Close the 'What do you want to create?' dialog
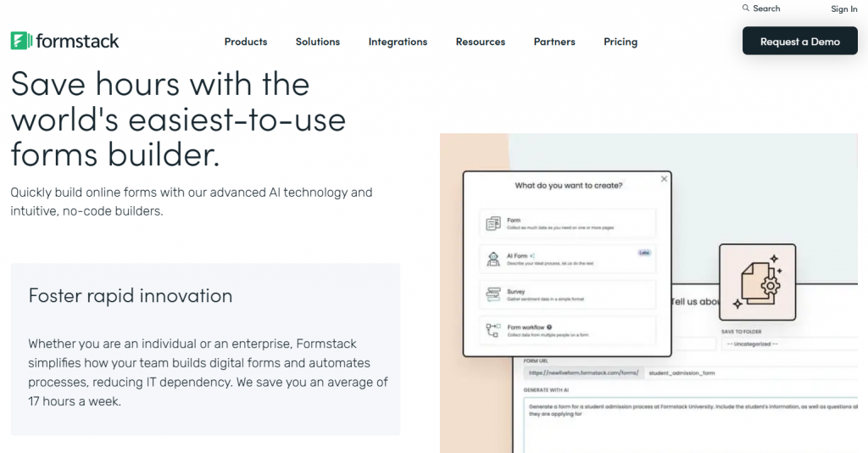Image resolution: width=868 pixels, height=453 pixels. coord(664,179)
